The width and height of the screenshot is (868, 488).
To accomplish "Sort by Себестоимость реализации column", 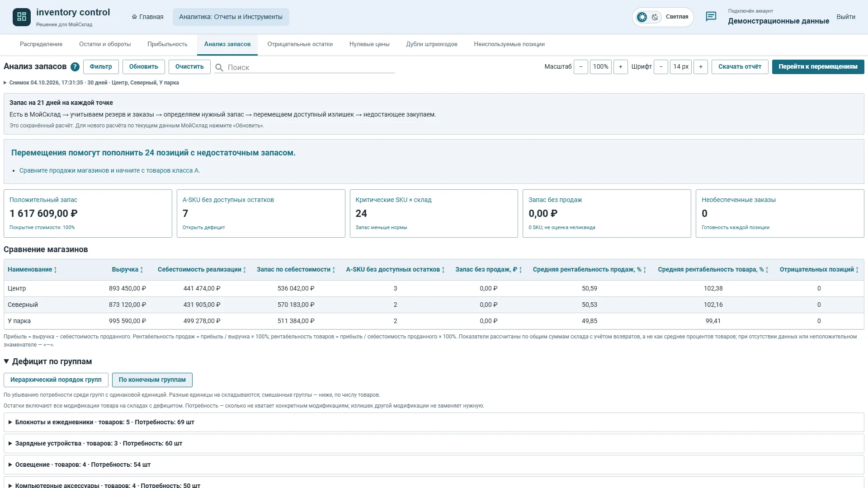I will click(x=202, y=270).
